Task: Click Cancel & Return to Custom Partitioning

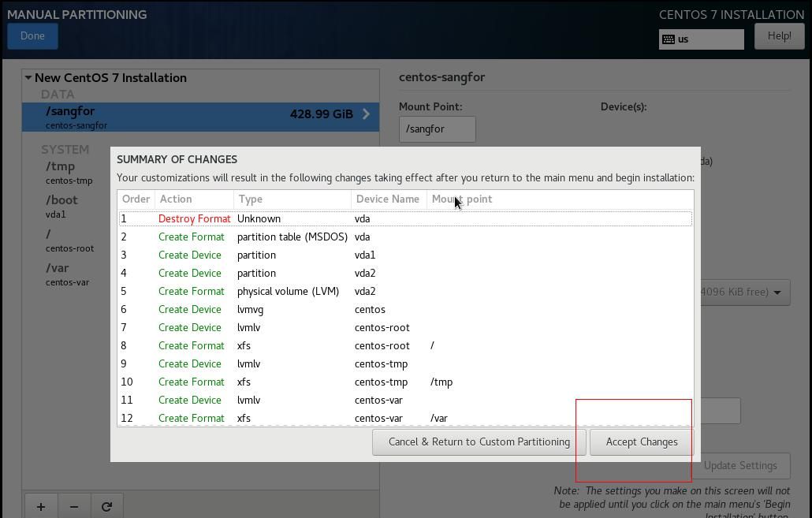Action: pyautogui.click(x=479, y=442)
